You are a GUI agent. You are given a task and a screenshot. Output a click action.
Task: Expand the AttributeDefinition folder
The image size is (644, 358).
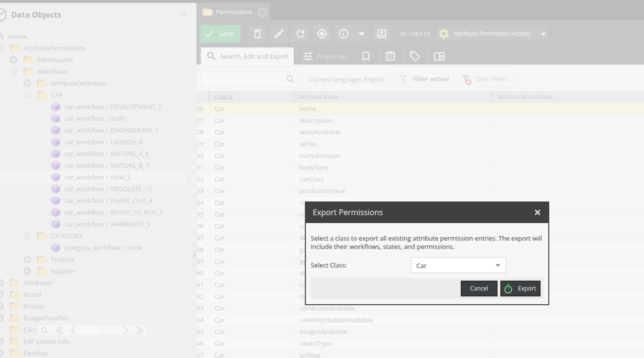[x=27, y=83]
